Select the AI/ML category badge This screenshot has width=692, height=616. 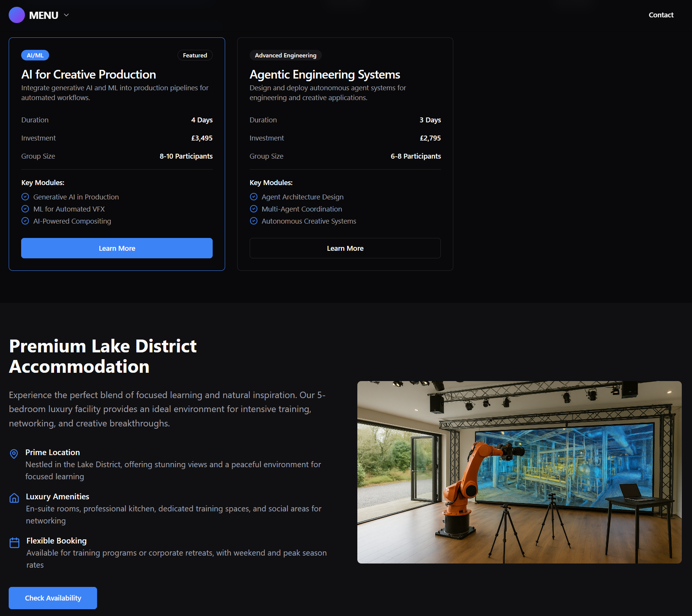[x=35, y=55]
